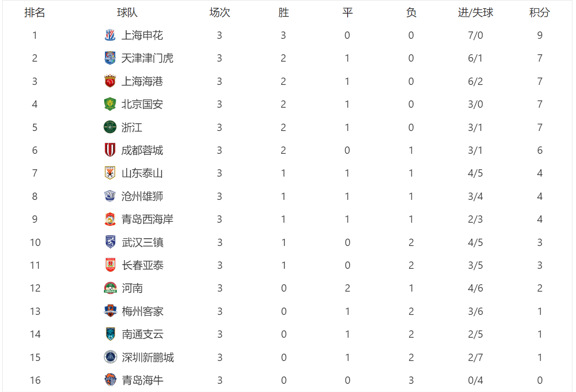Select the 上海海港 red badge icon

(x=110, y=81)
